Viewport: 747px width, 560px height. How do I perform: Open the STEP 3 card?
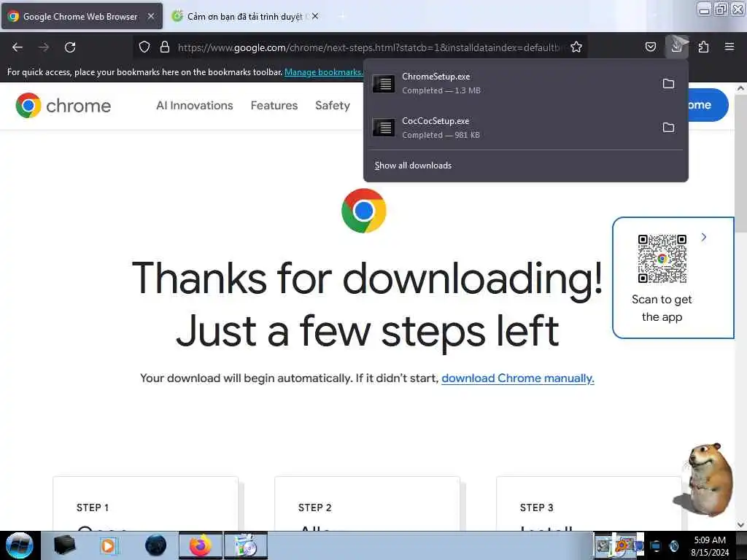pyautogui.click(x=589, y=503)
